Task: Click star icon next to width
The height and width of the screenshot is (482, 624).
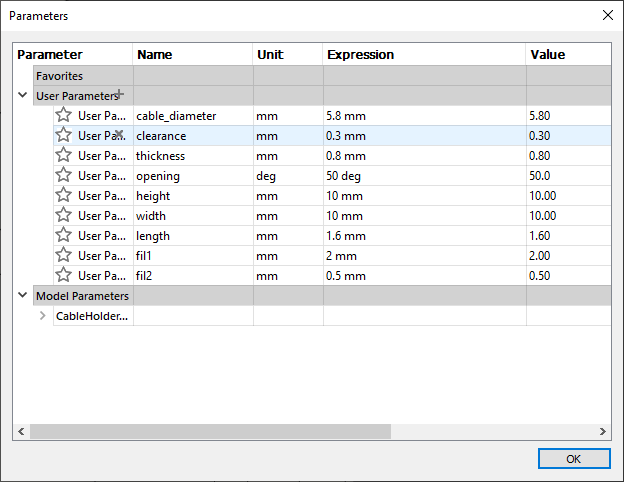Action: pos(63,215)
